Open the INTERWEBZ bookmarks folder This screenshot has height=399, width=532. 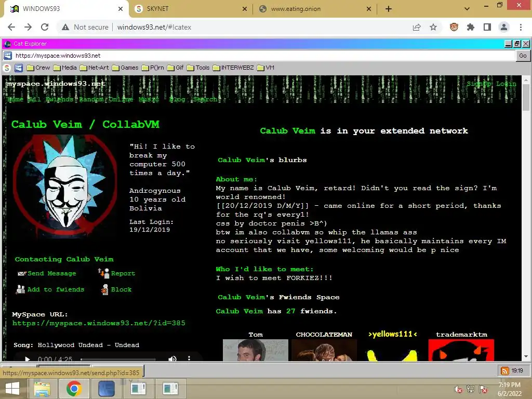pos(233,68)
